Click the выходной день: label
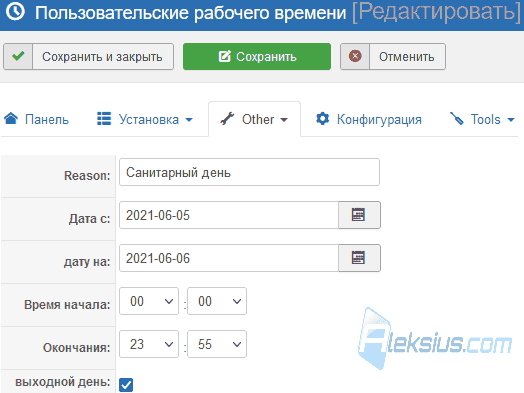Image resolution: width=524 pixels, height=393 pixels. tap(62, 382)
